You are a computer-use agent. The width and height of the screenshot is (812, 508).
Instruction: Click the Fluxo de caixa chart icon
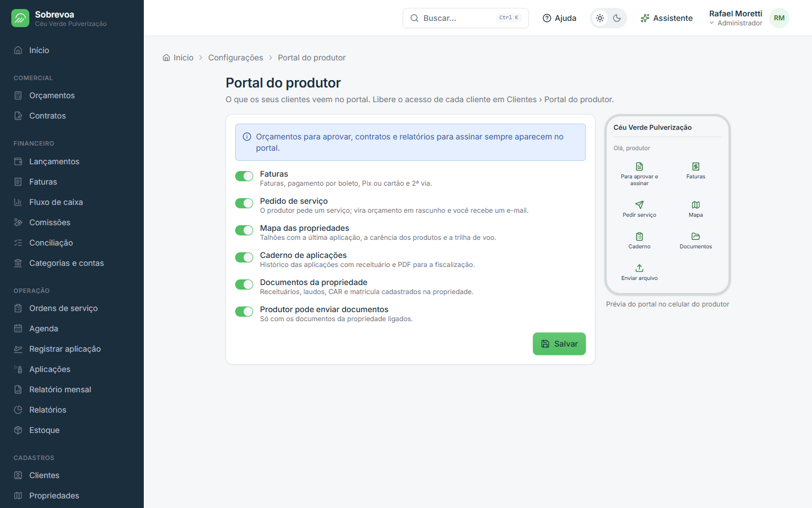18,202
